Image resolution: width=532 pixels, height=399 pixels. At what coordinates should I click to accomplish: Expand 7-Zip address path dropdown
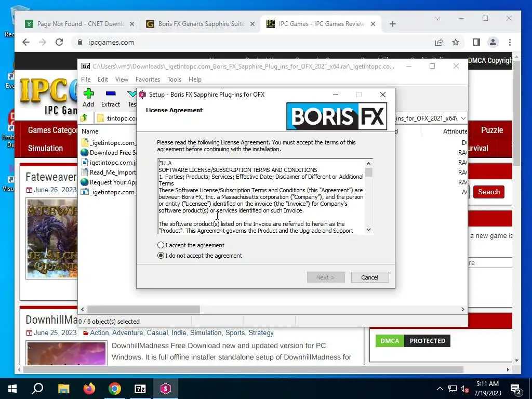463,118
